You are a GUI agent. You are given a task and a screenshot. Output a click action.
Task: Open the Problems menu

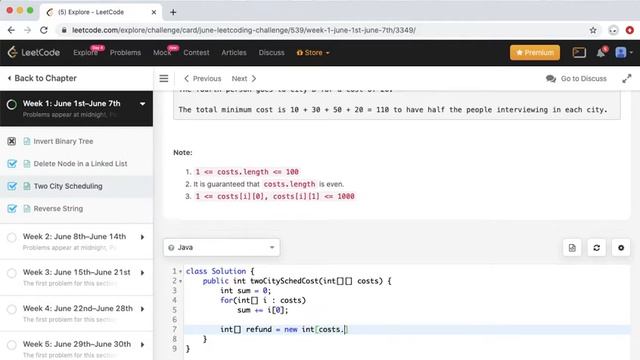125,53
